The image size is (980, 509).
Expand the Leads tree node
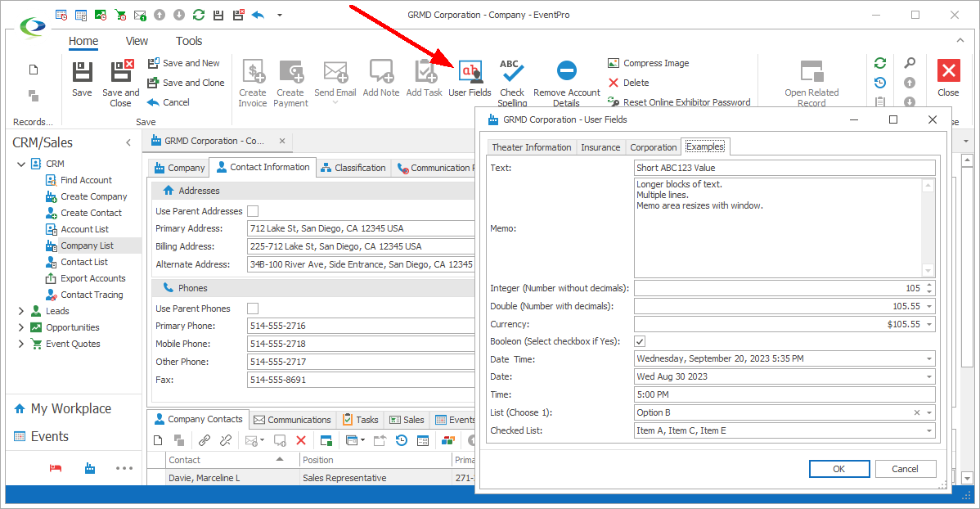21,311
